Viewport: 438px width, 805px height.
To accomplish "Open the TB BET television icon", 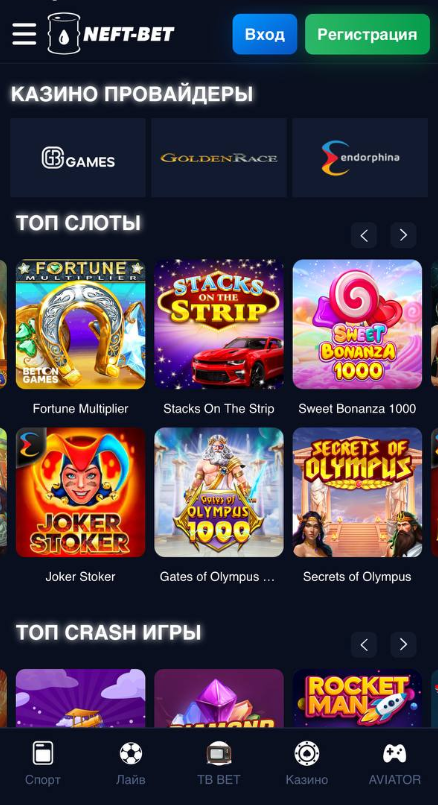I will (x=219, y=753).
